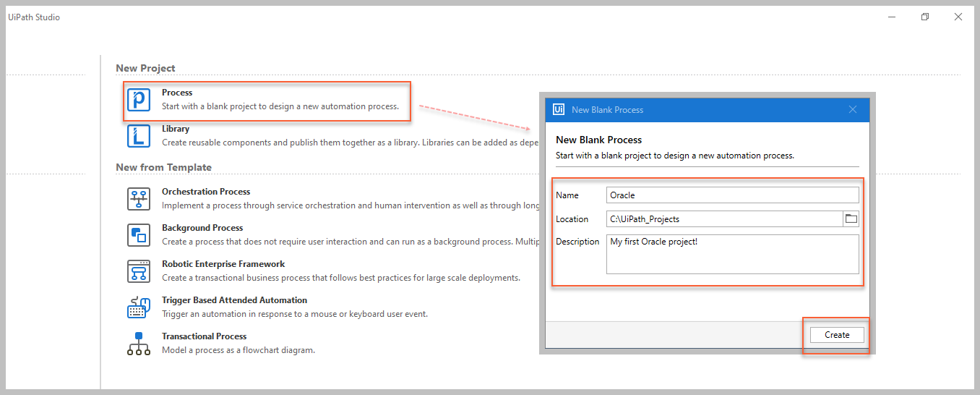The height and width of the screenshot is (395, 980).
Task: Click the Create button
Action: [837, 335]
